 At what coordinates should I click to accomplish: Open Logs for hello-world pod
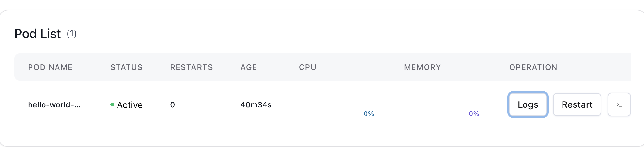(528, 104)
